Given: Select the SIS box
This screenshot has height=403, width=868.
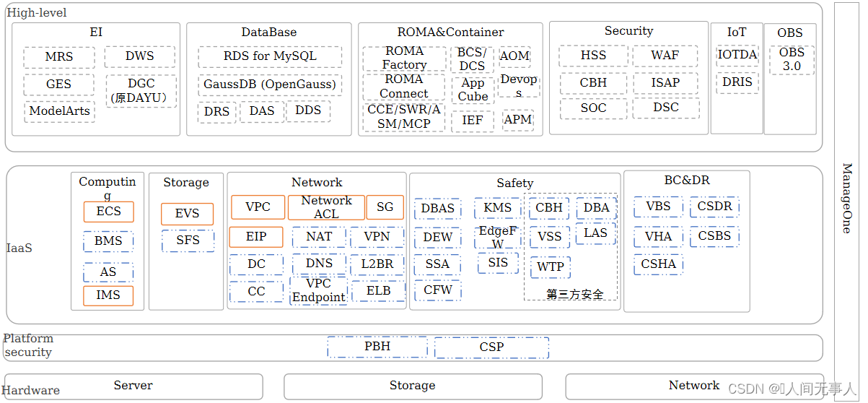Looking at the screenshot, I should tap(498, 263).
